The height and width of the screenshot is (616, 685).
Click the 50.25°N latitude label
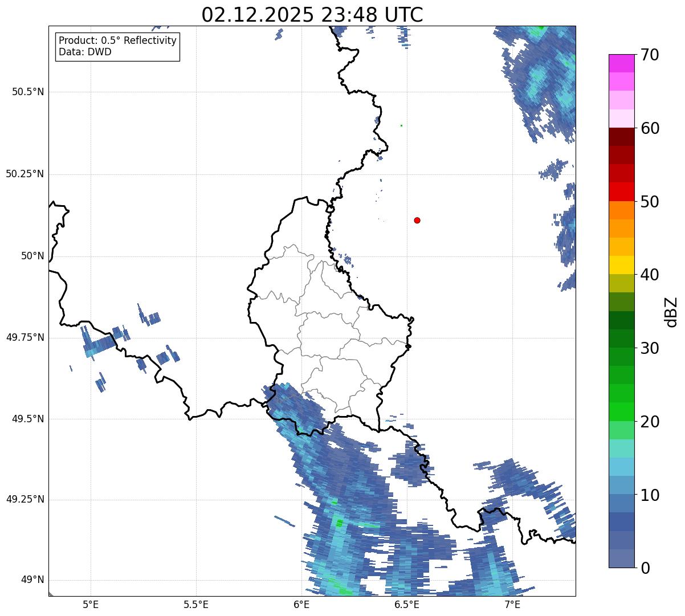25,174
